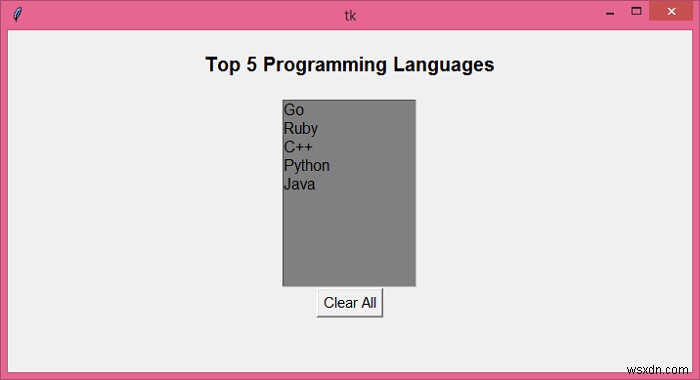Minimize the tk window
The width and height of the screenshot is (700, 380).
(610, 12)
